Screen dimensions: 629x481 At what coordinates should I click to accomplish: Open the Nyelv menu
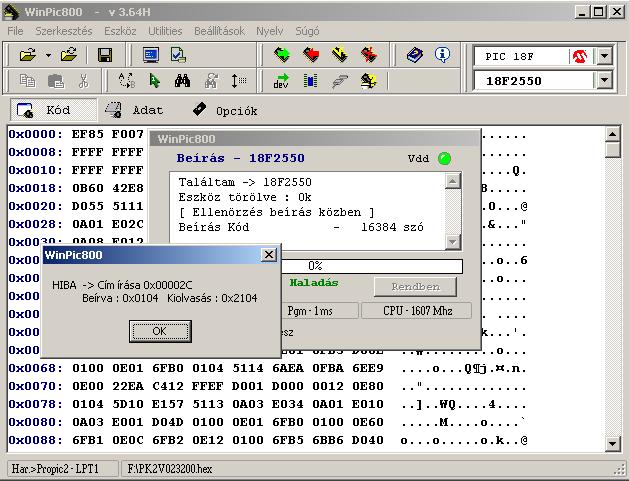coord(270,31)
